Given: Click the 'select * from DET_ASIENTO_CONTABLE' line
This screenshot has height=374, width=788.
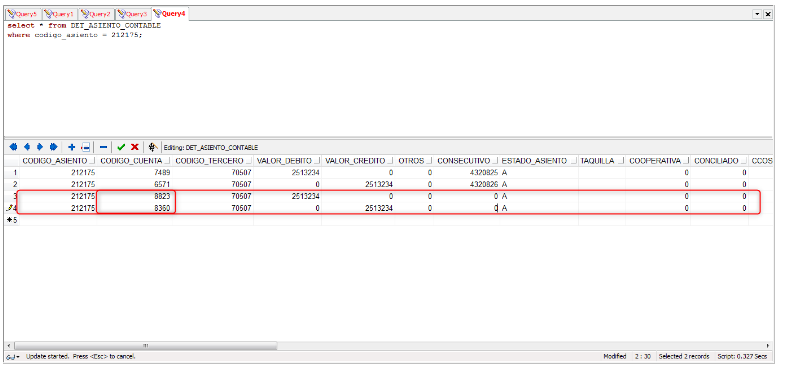Looking at the screenshot, I should click(x=84, y=25).
